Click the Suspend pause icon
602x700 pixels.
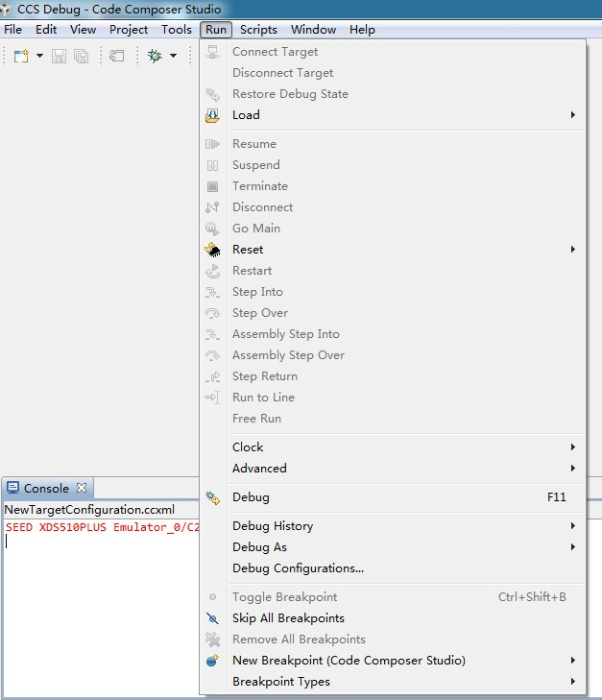click(x=212, y=165)
